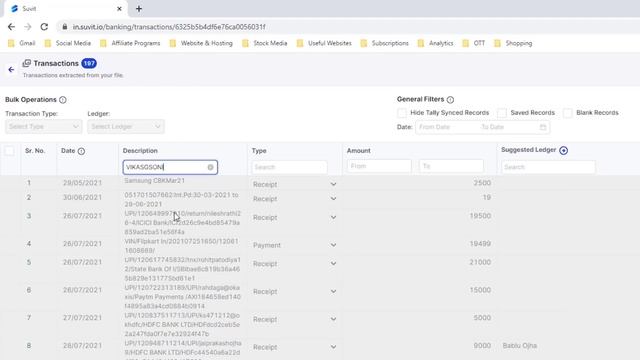The width and height of the screenshot is (640, 360).
Task: Click the browser forward arrow
Action: point(27,27)
